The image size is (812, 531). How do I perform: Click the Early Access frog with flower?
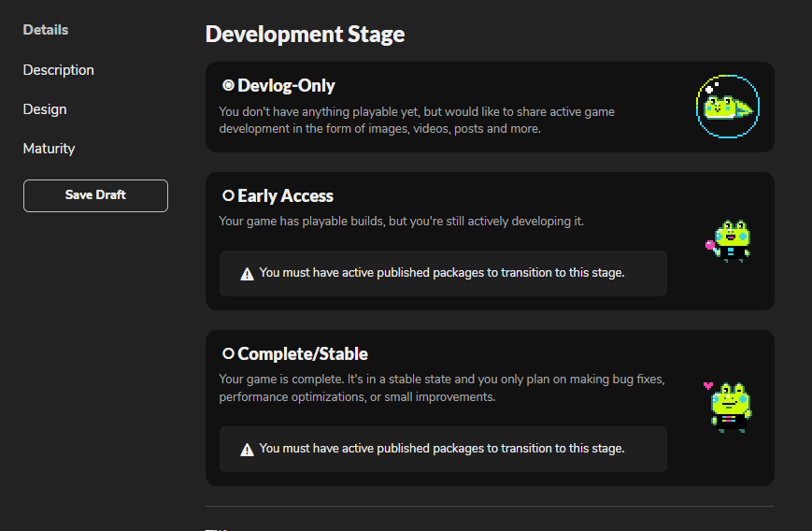coord(730,240)
